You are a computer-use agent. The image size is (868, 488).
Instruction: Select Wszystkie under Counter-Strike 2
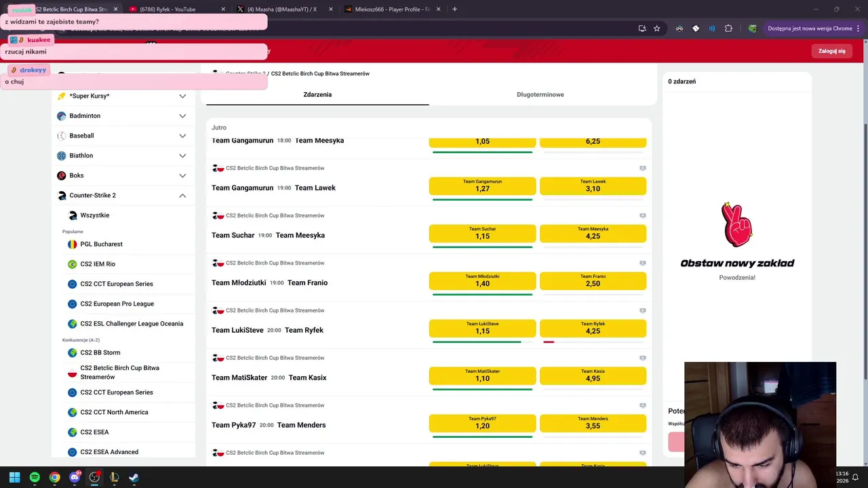(x=95, y=216)
